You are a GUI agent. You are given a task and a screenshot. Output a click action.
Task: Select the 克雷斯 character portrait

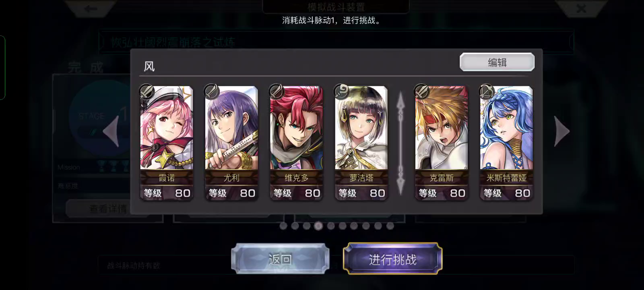coord(442,128)
